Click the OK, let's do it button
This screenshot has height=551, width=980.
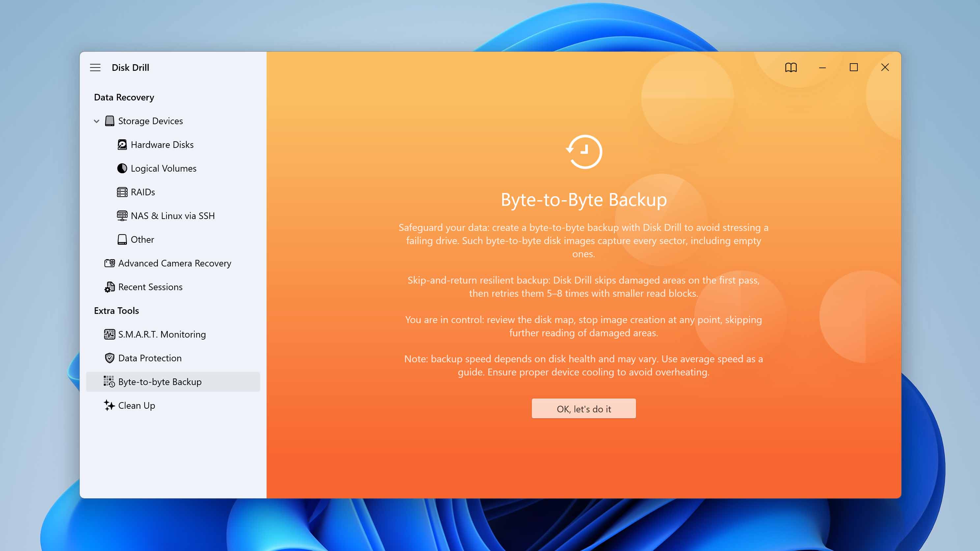coord(583,408)
